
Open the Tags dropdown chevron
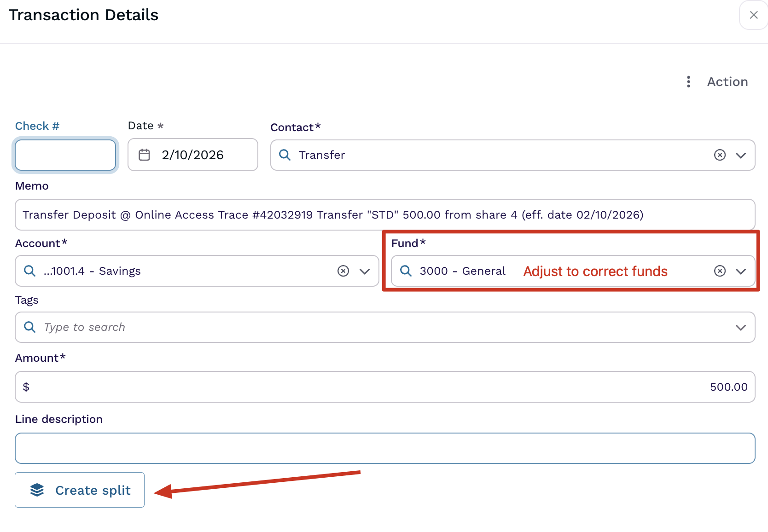click(x=741, y=327)
